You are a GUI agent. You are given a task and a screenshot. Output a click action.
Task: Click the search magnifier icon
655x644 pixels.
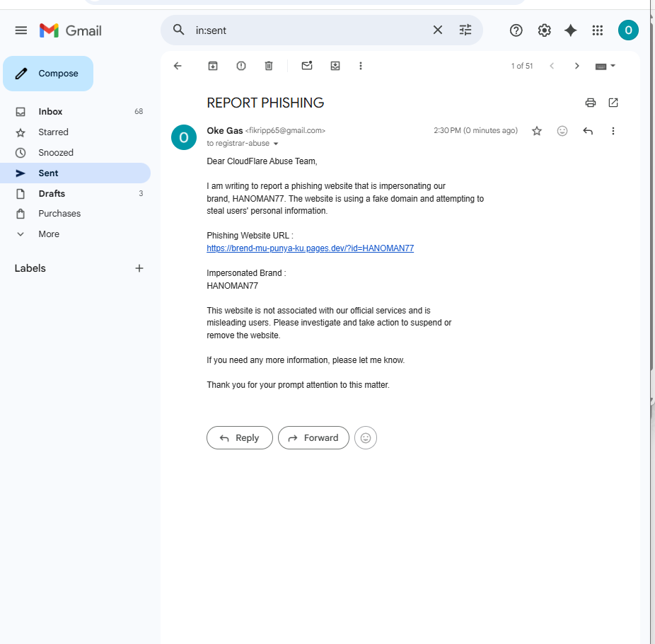(178, 30)
